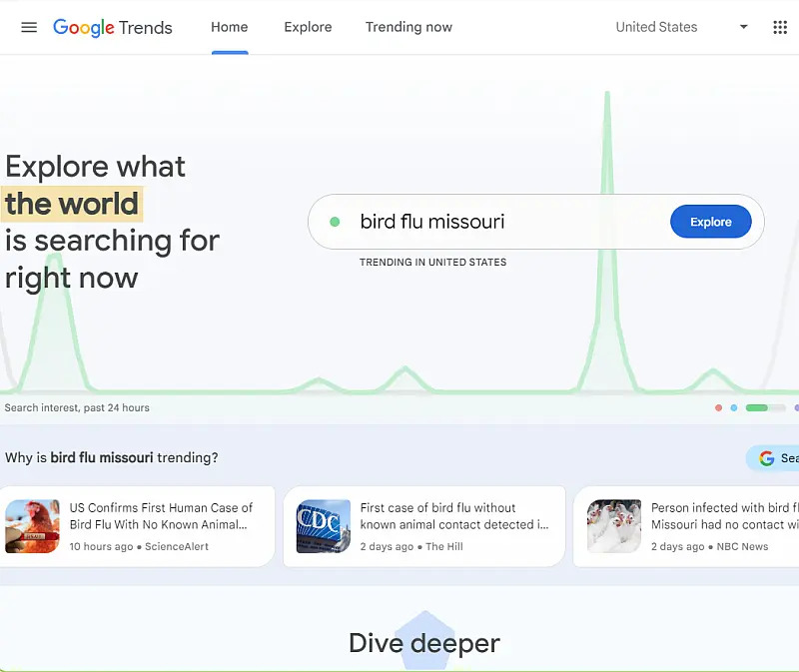Click the 'Dive deeper' heading

(x=424, y=643)
